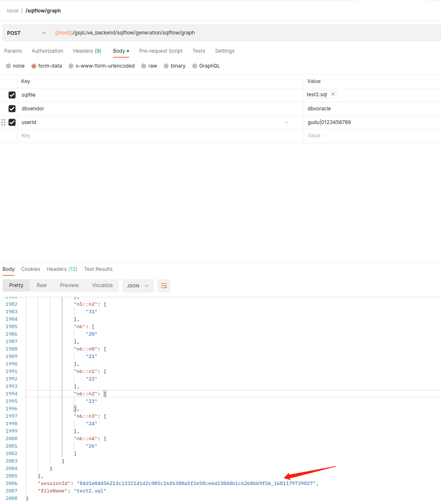Open the Tests tab
Image resolution: width=441 pixels, height=504 pixels.
point(198,51)
